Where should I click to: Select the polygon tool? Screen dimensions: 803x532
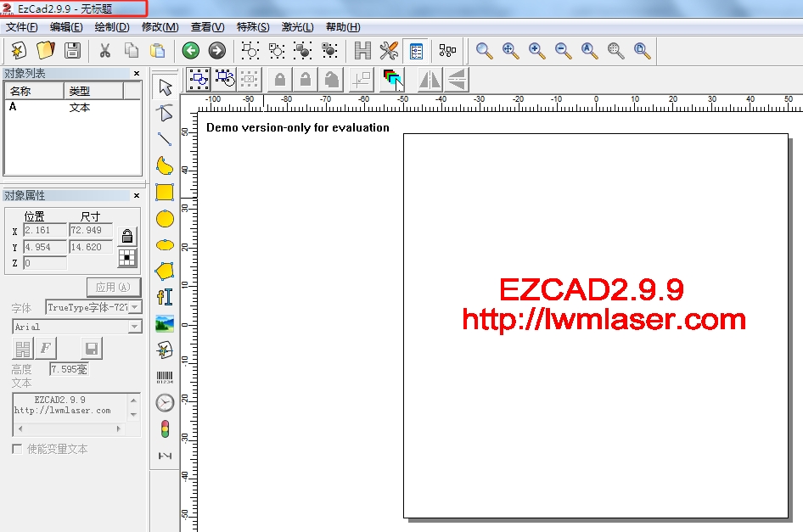point(165,271)
